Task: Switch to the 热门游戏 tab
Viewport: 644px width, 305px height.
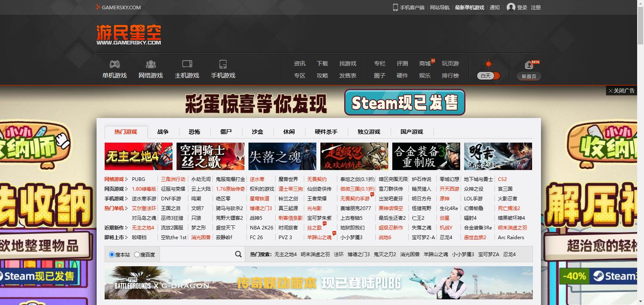Action: [x=126, y=132]
